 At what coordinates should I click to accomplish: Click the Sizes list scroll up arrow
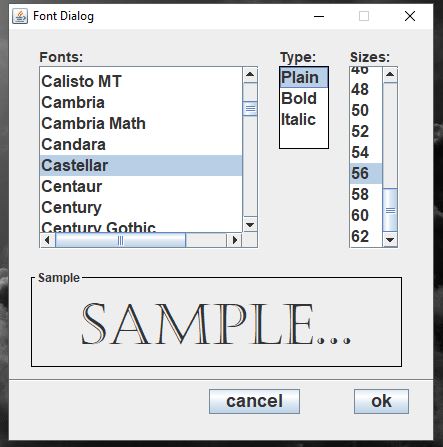(x=390, y=75)
